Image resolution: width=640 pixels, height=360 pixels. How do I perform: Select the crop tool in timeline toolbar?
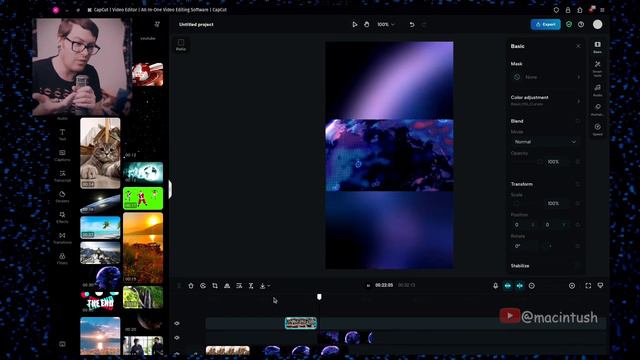point(215,286)
